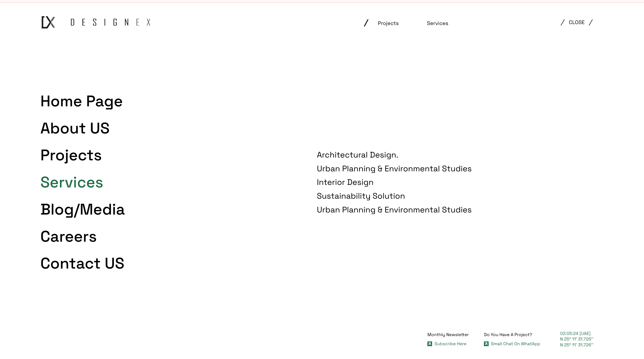644x359 pixels.
Task: Open the Blog/Media section
Action: 82,209
